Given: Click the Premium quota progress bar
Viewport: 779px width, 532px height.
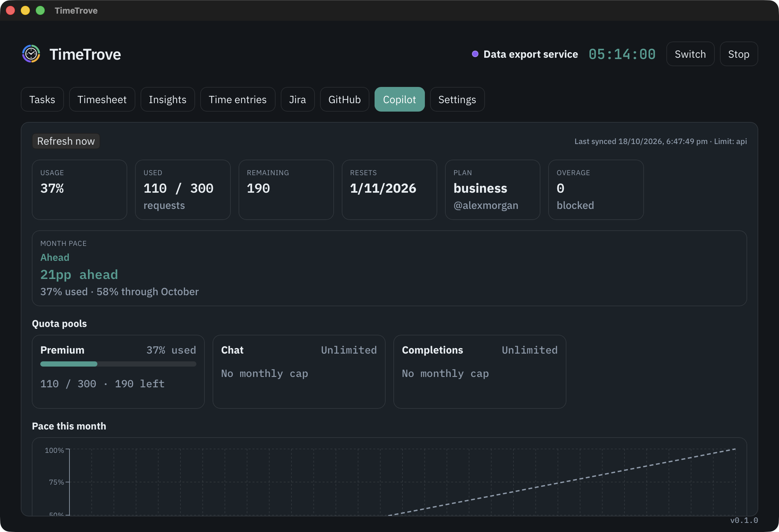Looking at the screenshot, I should tap(118, 364).
